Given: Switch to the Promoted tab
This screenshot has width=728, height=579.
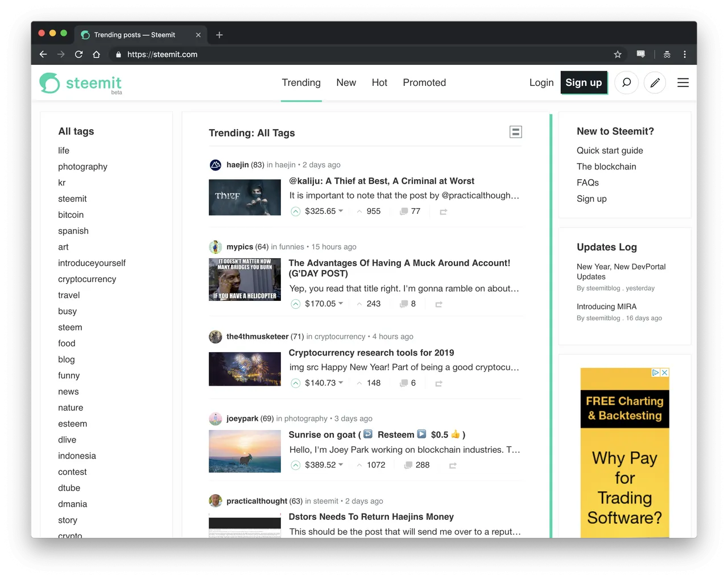Looking at the screenshot, I should click(x=424, y=83).
